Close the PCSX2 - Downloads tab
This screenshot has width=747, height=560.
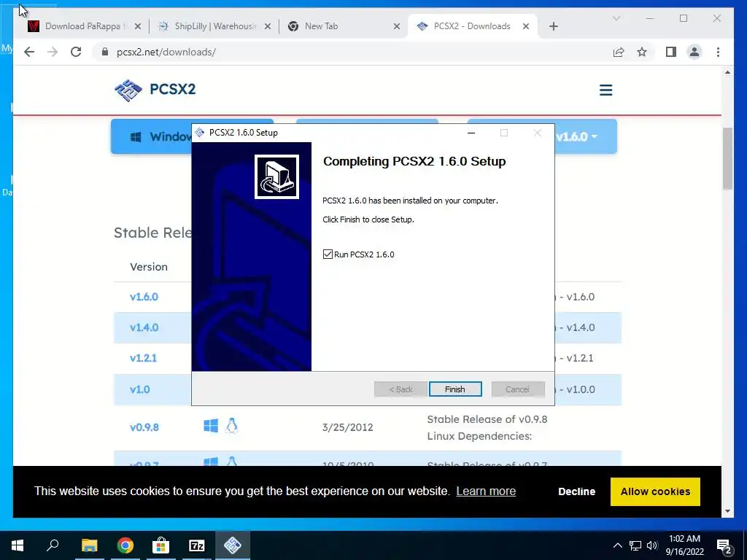click(526, 27)
